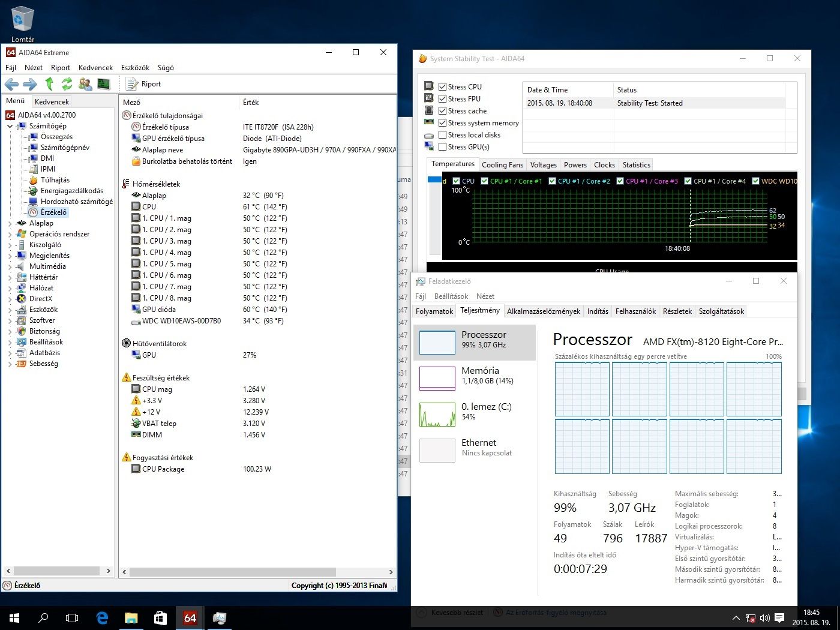Select Túlhajtás (overclock) tree item
This screenshot has width=840, height=630.
(55, 180)
